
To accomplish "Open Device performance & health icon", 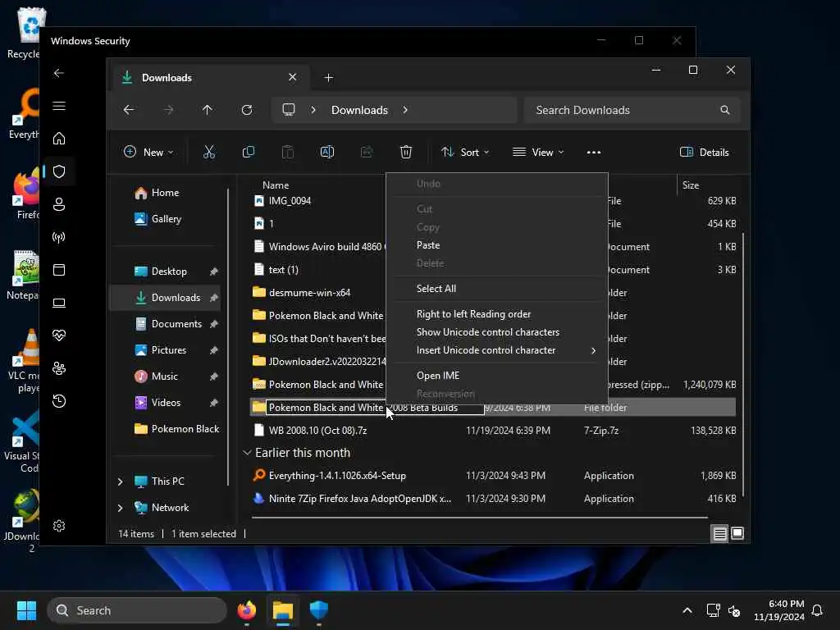I will pyautogui.click(x=59, y=336).
